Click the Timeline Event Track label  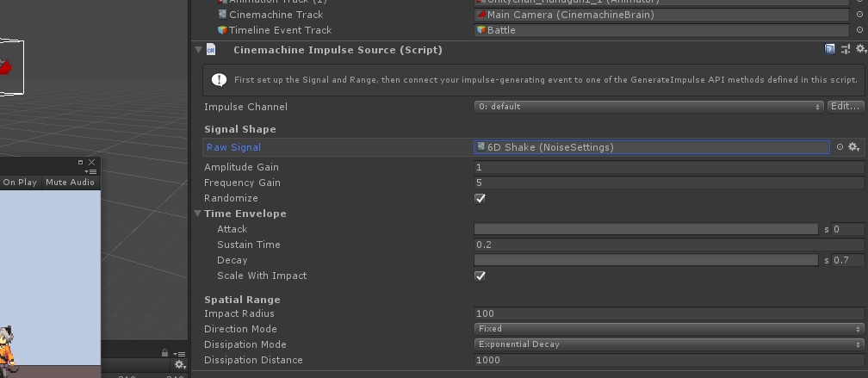coord(280,30)
